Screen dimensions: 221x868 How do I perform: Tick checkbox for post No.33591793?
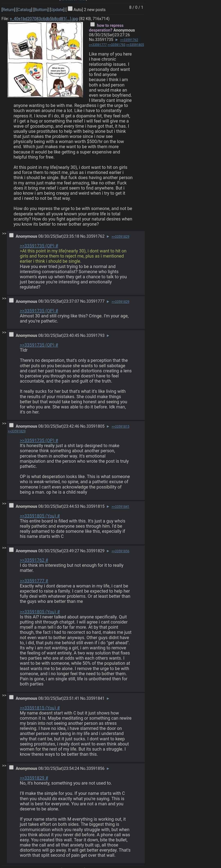(11, 335)
